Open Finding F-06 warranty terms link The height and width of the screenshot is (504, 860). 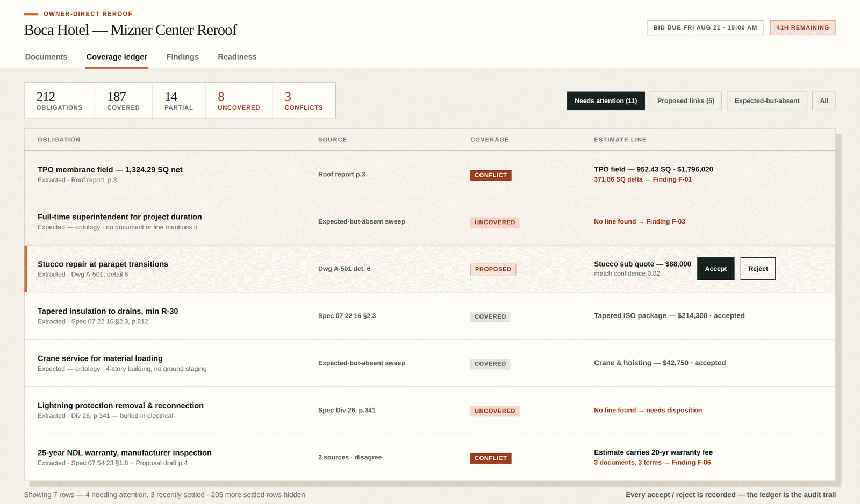[x=653, y=463]
